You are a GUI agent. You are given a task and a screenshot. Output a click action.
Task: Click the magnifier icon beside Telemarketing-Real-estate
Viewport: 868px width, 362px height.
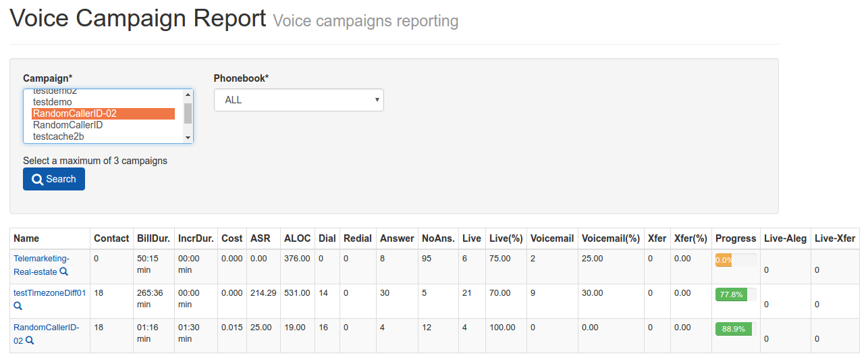tap(64, 271)
